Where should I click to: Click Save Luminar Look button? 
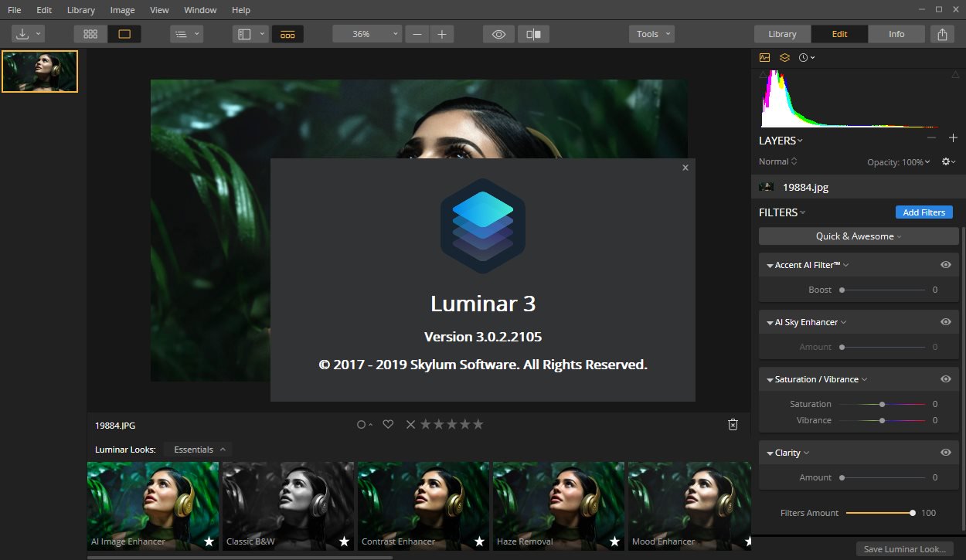tap(904, 549)
